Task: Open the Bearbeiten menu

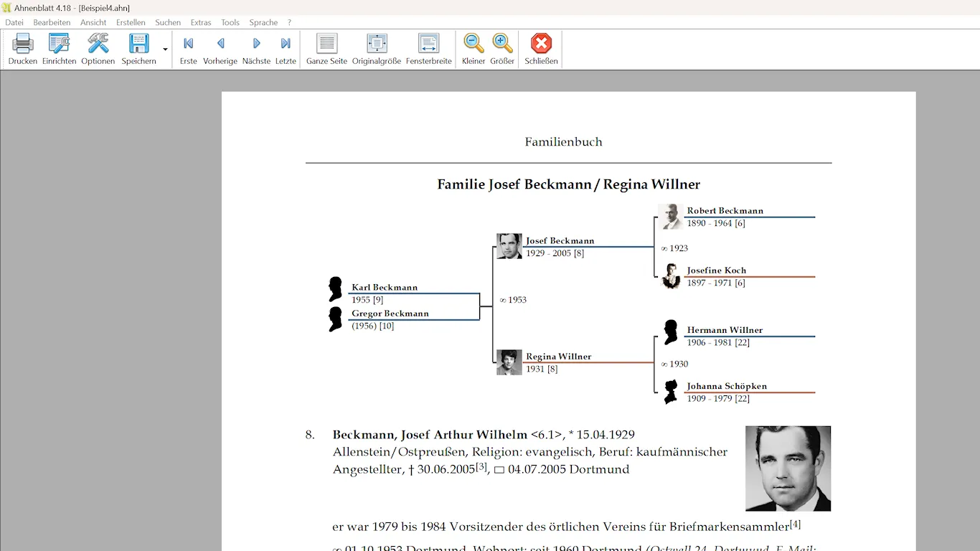Action: (52, 22)
